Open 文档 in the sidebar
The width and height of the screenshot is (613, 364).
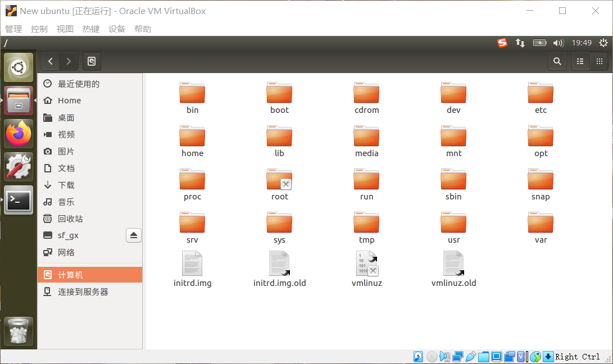tap(90, 168)
